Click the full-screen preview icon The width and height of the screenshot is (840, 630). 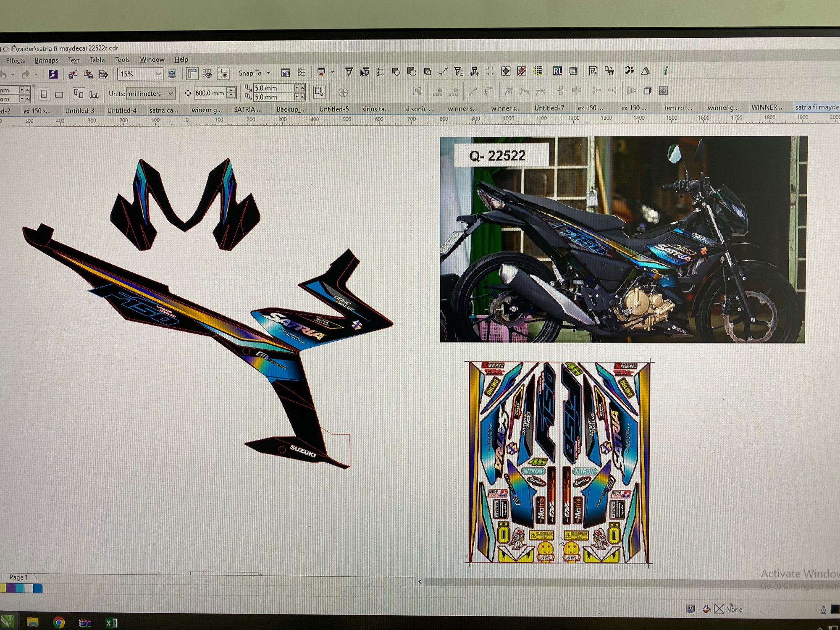point(172,74)
